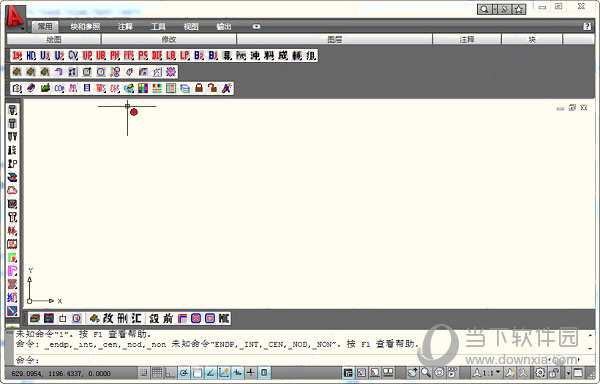Click the purple gear icon in second toolbar row
The image size is (600, 384).
pyautogui.click(x=171, y=72)
